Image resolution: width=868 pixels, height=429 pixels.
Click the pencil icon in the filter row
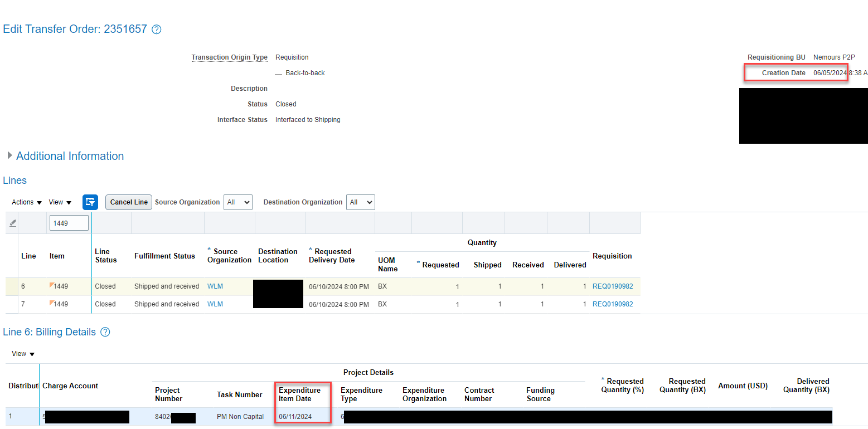pyautogui.click(x=12, y=222)
